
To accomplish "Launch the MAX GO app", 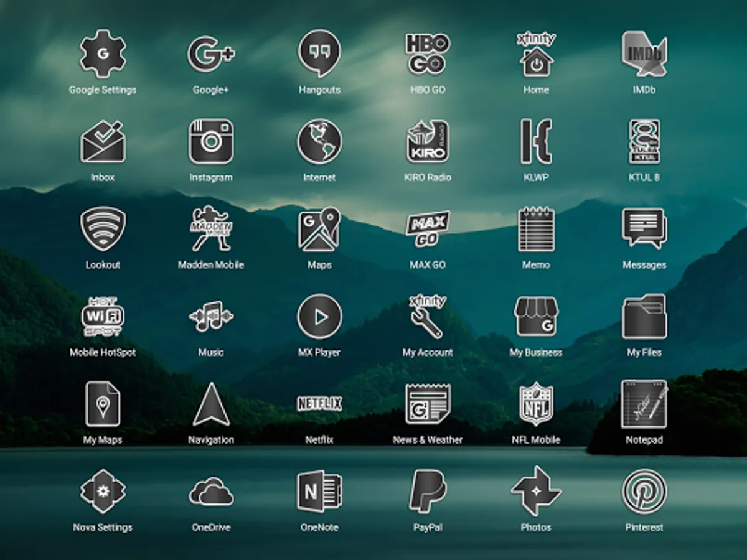I will click(x=428, y=229).
